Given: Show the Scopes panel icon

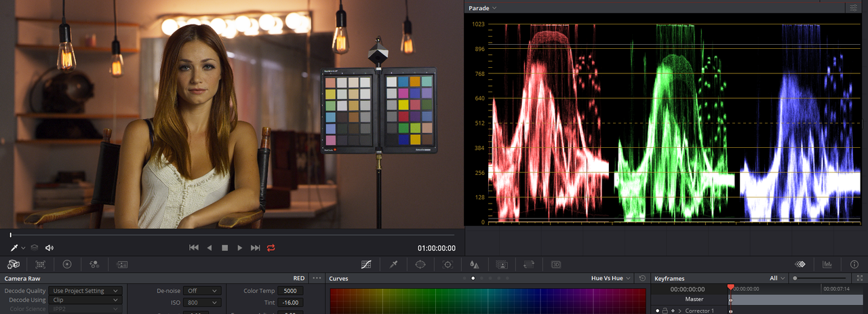Looking at the screenshot, I should pyautogui.click(x=827, y=264).
